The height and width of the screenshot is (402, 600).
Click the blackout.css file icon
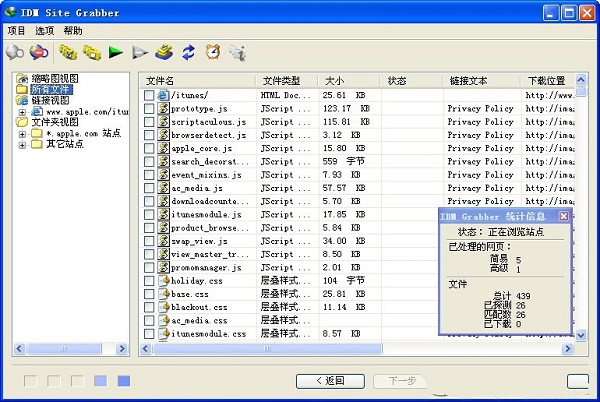pos(163,307)
